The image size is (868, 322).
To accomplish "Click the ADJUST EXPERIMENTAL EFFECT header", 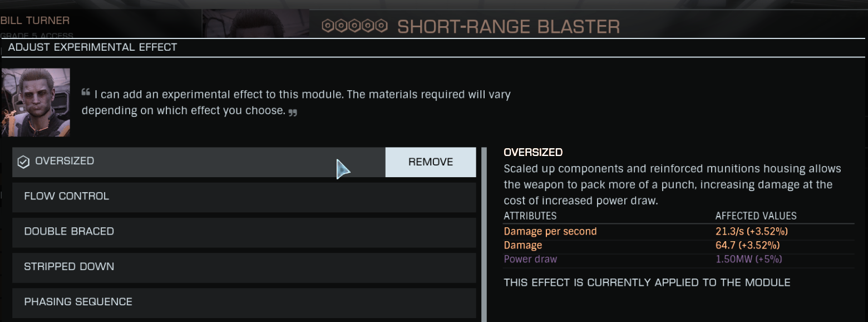I will coord(93,47).
